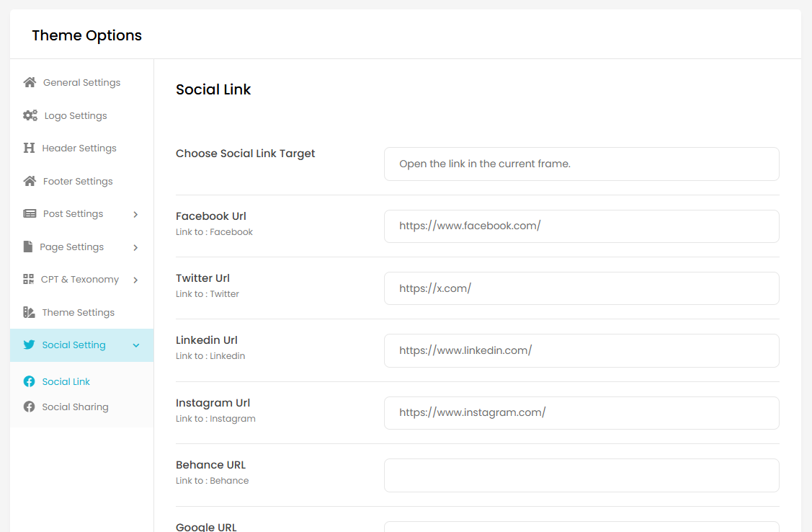Click the Twitter bird icon beside Social Setting
This screenshot has width=812, height=532.
point(29,345)
